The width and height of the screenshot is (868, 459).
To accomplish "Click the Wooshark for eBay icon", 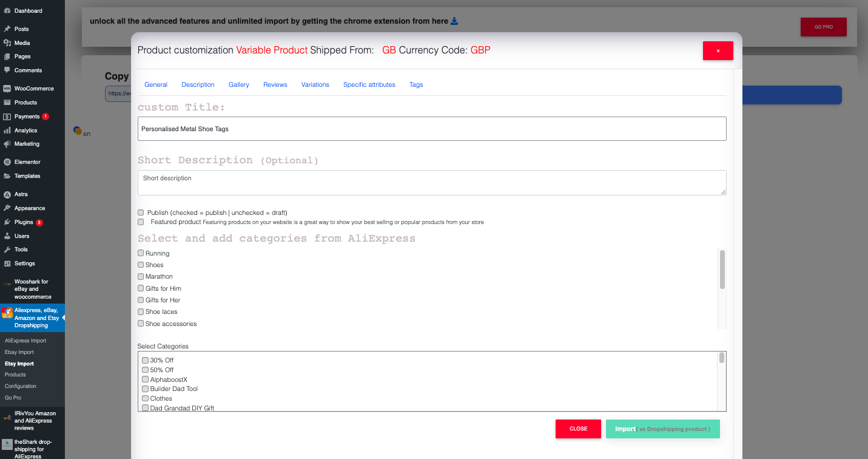I will [x=7, y=283].
